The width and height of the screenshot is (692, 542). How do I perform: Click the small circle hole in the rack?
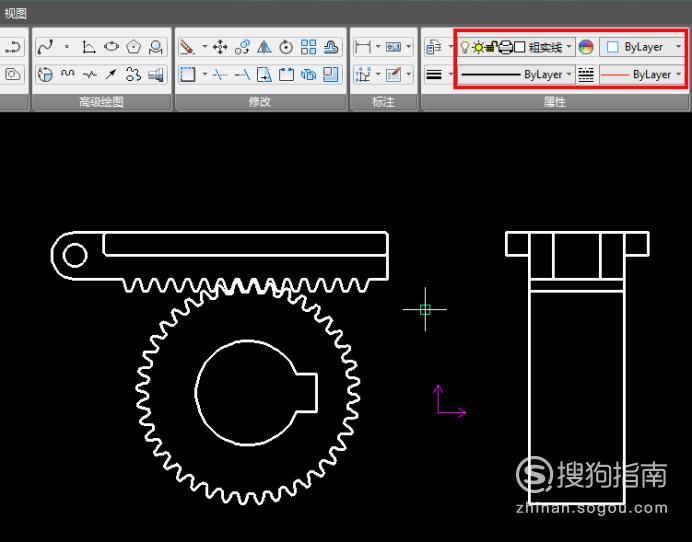pyautogui.click(x=75, y=255)
